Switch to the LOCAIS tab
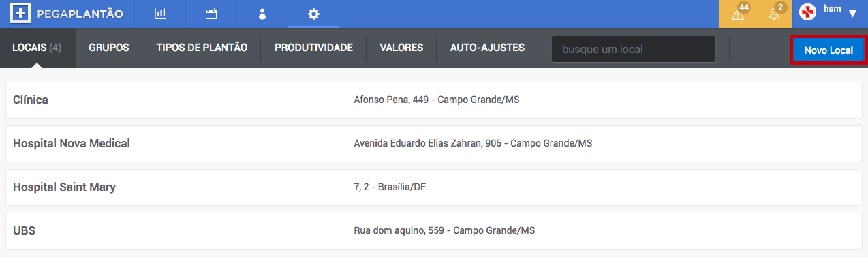 [x=37, y=48]
